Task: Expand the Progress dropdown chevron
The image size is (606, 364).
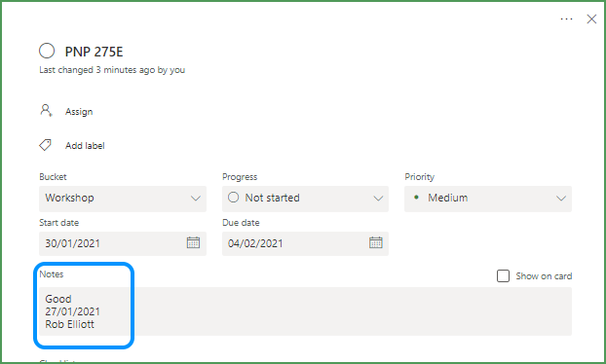Action: coord(378,199)
